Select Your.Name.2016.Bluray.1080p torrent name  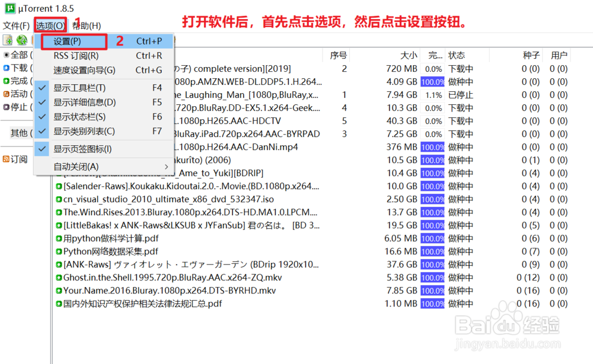[x=170, y=290]
